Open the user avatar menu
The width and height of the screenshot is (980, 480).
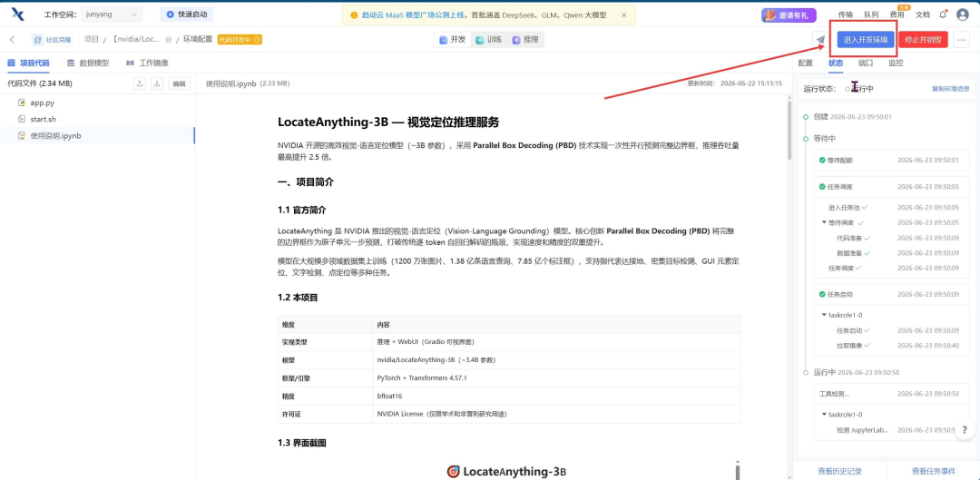coord(963,15)
